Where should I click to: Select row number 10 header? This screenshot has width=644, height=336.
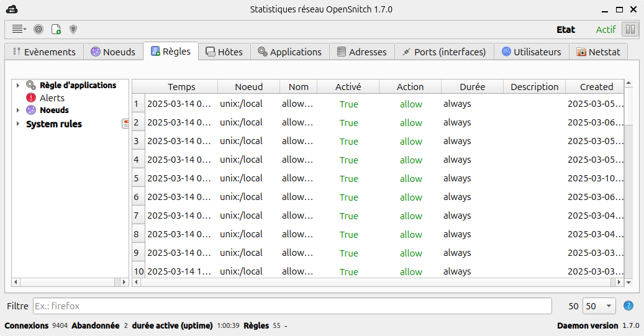tap(138, 271)
